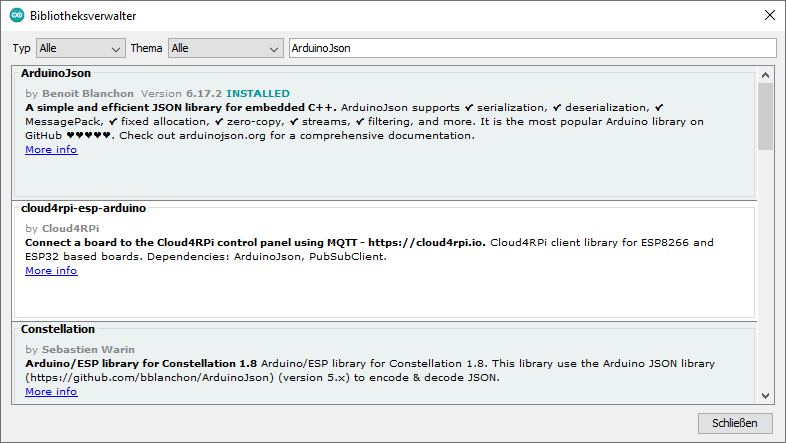786x443 pixels.
Task: Click the search field containing ArduinoJson
Action: tap(531, 48)
